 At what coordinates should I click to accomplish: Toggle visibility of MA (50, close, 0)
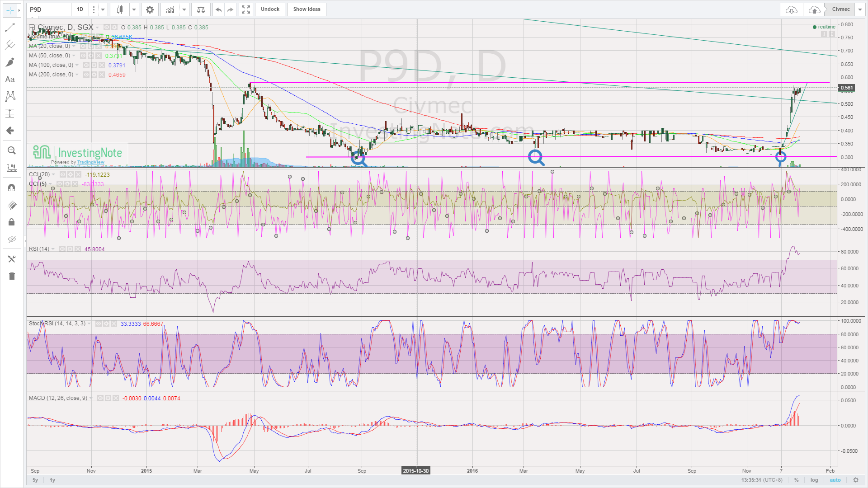point(84,56)
